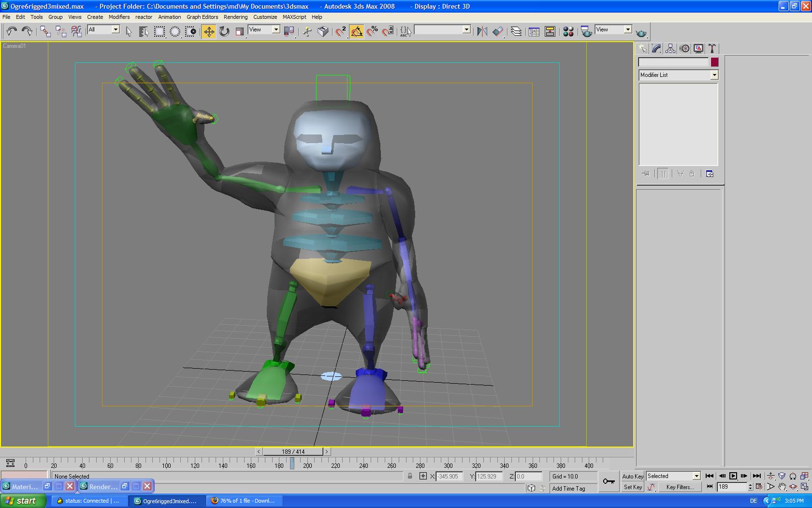Image resolution: width=812 pixels, height=508 pixels.
Task: Select the Rectangular Selection Region tool
Action: (159, 31)
